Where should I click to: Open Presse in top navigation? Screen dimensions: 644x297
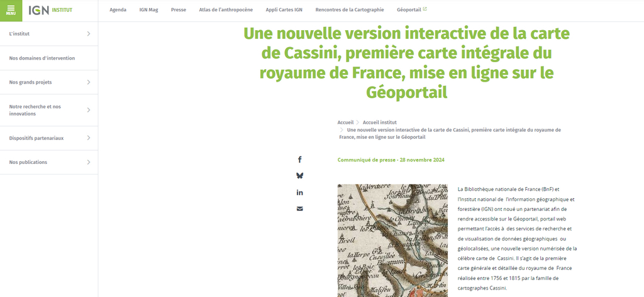pos(179,10)
